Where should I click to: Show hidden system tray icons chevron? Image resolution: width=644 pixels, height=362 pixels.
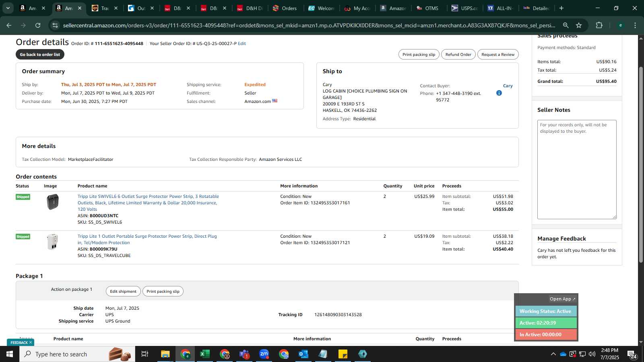tap(553, 354)
